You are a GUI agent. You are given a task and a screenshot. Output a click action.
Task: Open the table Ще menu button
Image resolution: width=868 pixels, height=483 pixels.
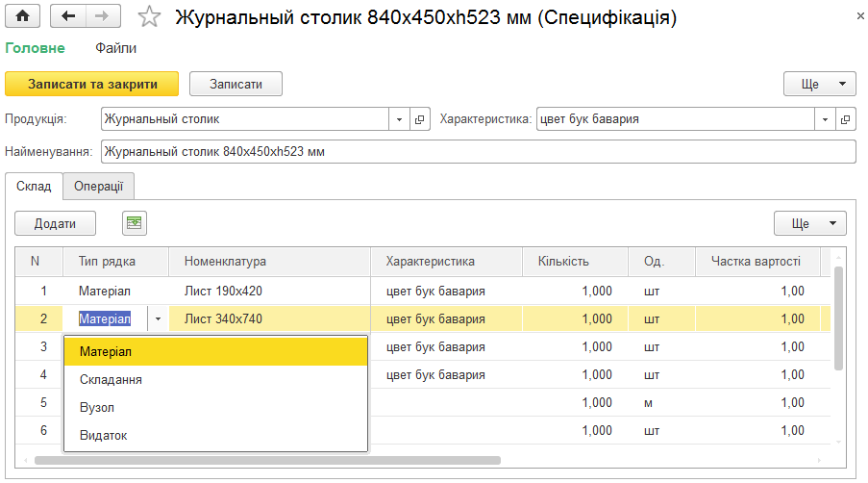tap(810, 223)
